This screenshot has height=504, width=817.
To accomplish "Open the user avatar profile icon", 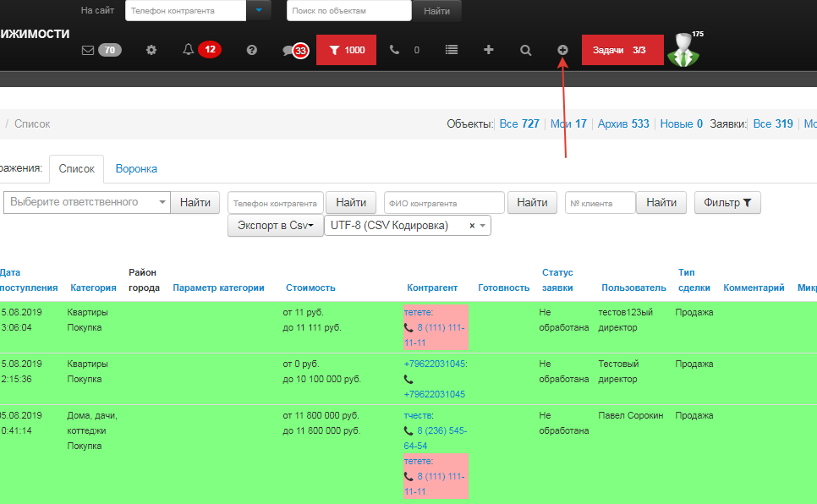I will point(683,50).
